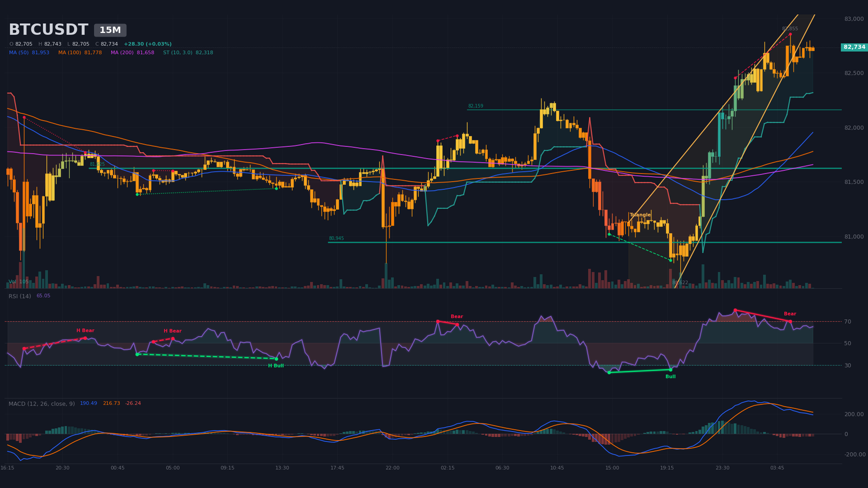Click the 82,500 price axis label
This screenshot has width=868, height=488.
854,73
